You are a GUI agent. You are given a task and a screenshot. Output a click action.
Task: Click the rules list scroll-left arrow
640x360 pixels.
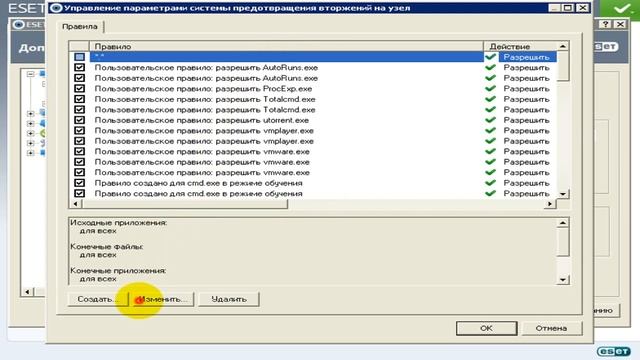75,203
